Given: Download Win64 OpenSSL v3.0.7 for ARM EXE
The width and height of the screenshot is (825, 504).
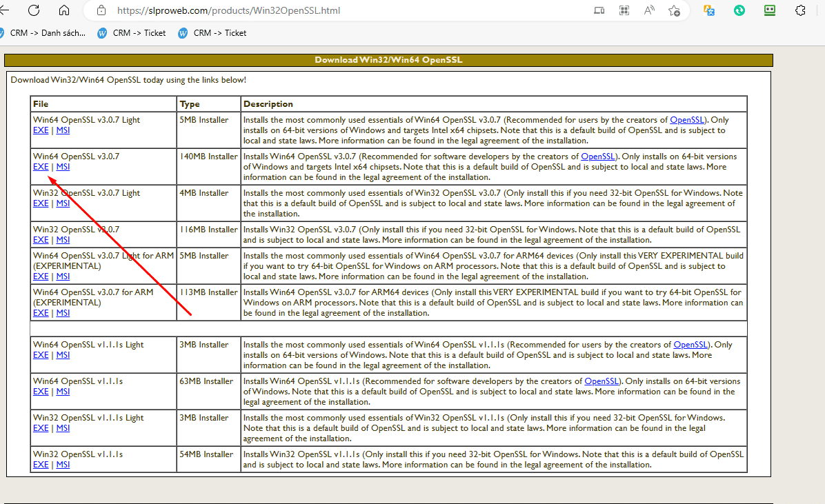Looking at the screenshot, I should (41, 313).
